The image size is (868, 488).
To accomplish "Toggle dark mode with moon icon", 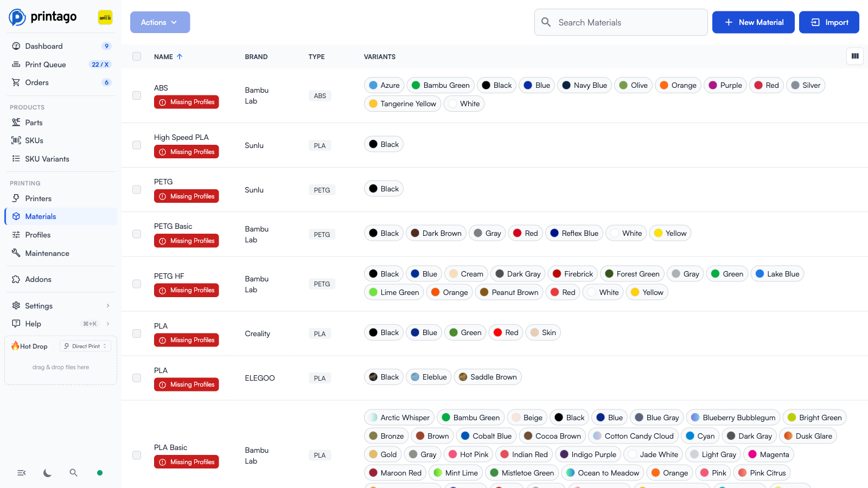I will [x=48, y=473].
